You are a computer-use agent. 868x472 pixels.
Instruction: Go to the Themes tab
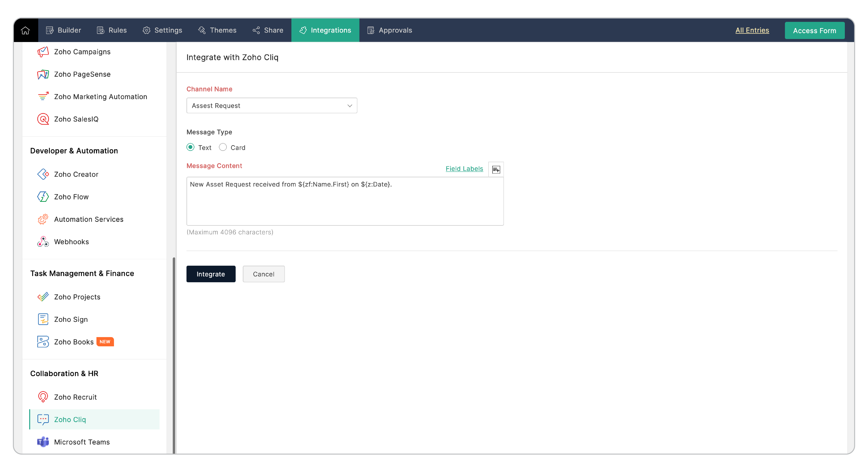[x=217, y=30]
